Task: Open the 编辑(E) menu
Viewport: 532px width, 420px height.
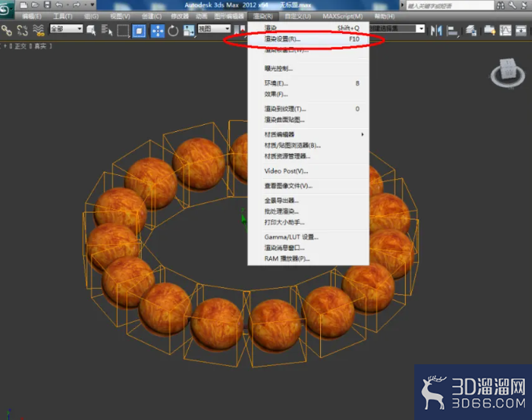Action: [31, 16]
